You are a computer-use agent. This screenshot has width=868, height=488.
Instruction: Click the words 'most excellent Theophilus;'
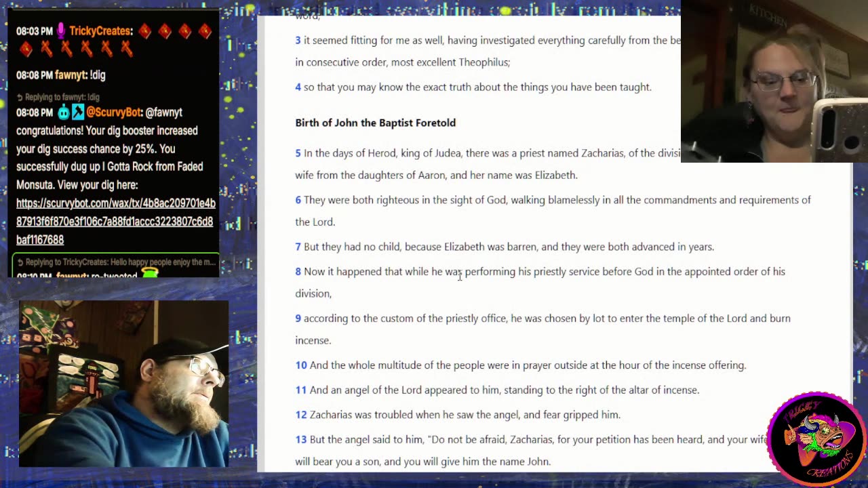click(x=450, y=62)
